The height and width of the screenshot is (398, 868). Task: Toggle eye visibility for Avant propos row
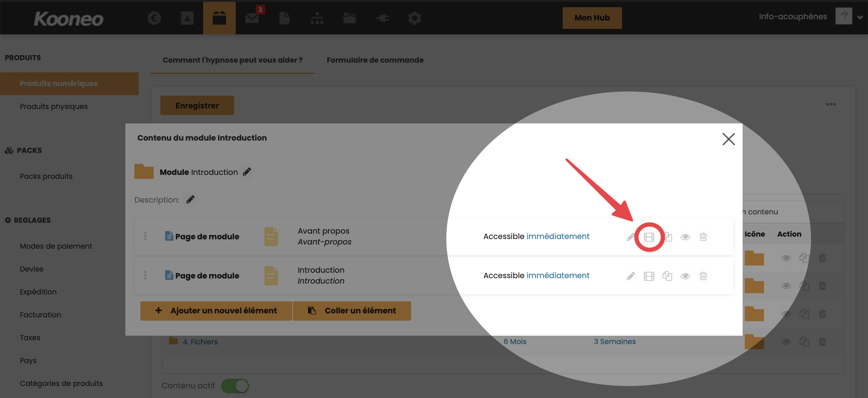pos(685,237)
